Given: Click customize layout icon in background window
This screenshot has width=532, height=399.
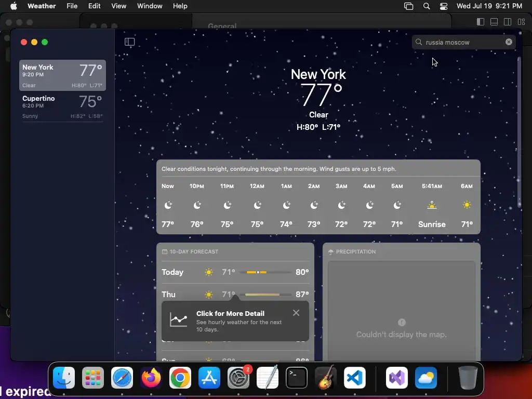Looking at the screenshot, I should (522, 22).
